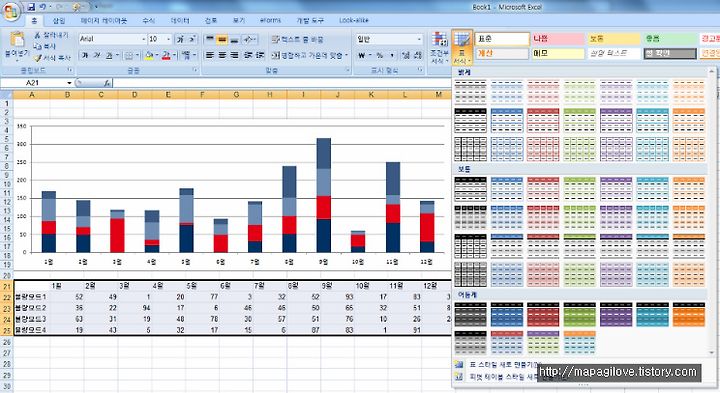This screenshot has height=393, width=720.
Task: Expand Arial font name dropdown
Action: pyautogui.click(x=143, y=39)
